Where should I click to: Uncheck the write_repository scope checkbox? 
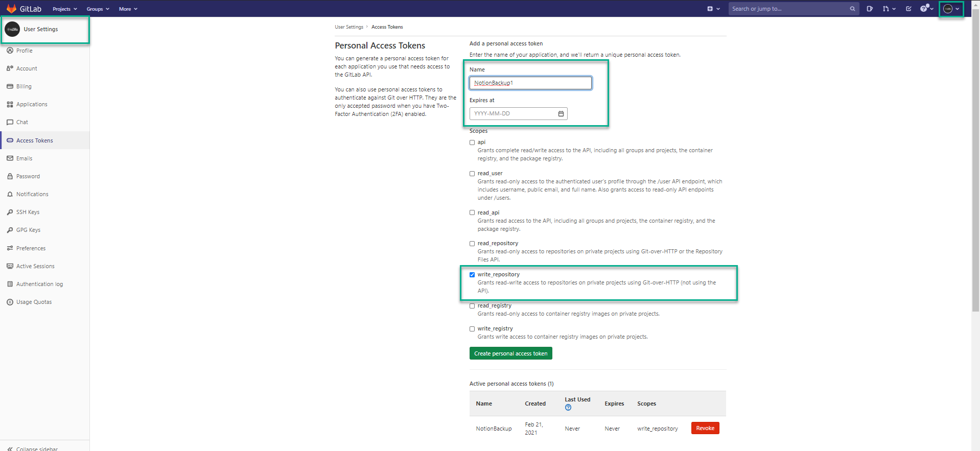(472, 275)
